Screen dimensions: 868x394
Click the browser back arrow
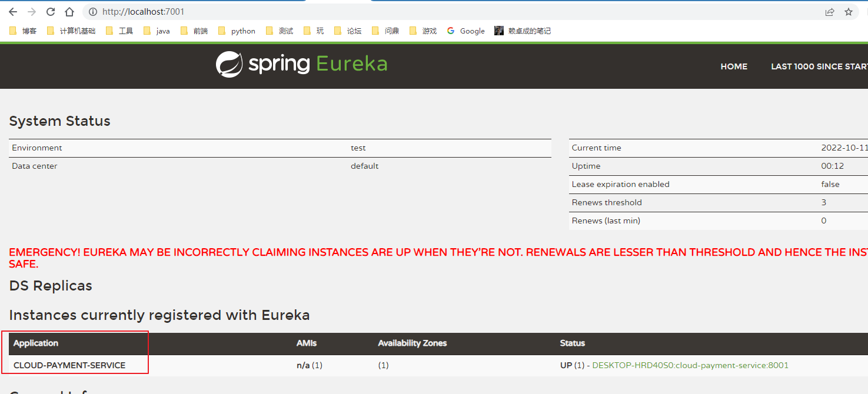point(13,12)
